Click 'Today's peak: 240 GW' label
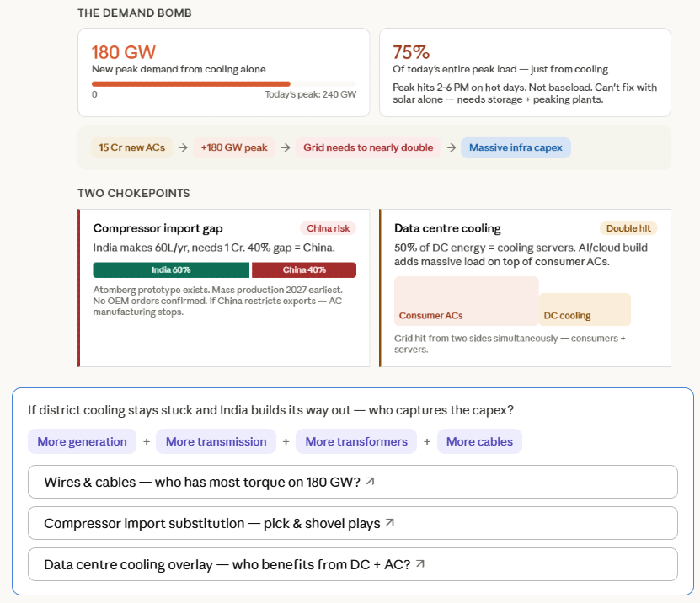This screenshot has height=603, width=700. [310, 94]
